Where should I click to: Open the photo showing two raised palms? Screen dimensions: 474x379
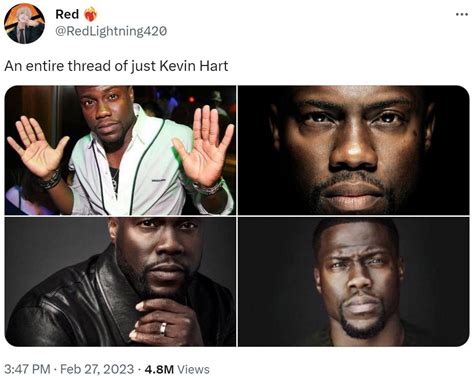tap(120, 150)
